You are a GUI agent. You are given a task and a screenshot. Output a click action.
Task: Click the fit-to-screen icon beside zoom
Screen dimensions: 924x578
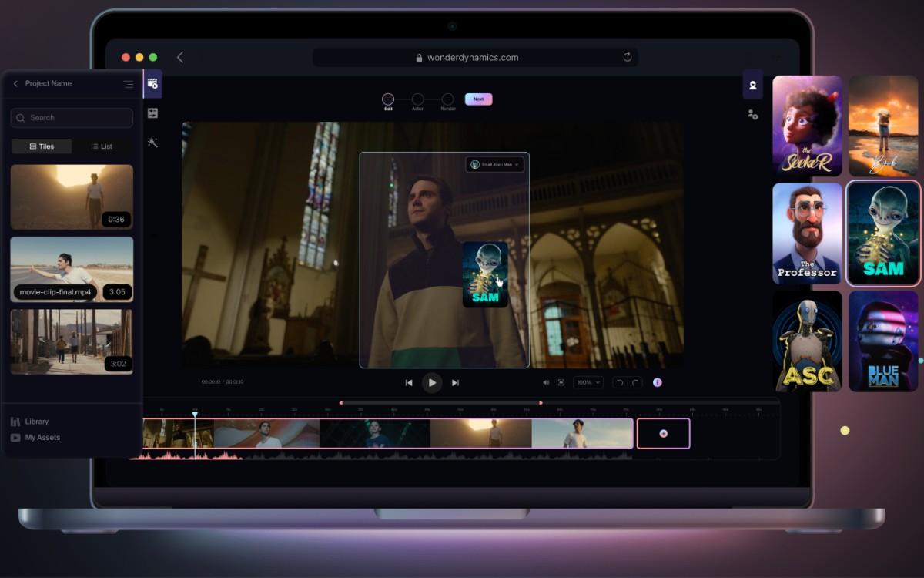tap(561, 382)
